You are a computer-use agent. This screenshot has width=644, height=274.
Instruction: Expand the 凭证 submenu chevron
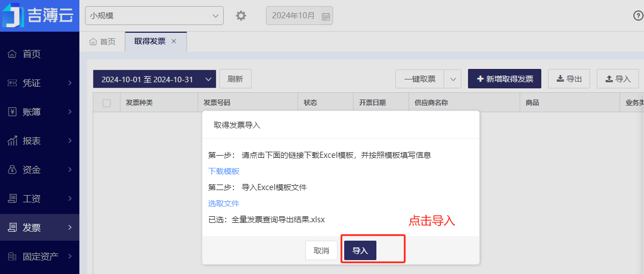[x=70, y=83]
